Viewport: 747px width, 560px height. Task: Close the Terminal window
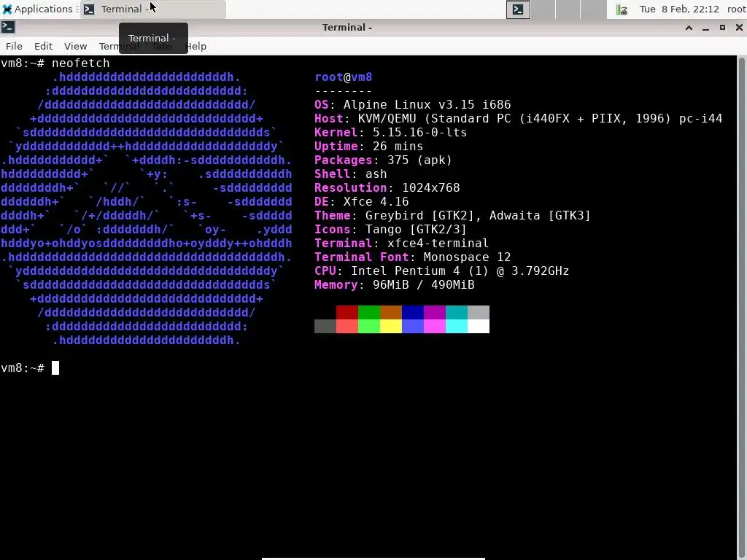point(739,28)
